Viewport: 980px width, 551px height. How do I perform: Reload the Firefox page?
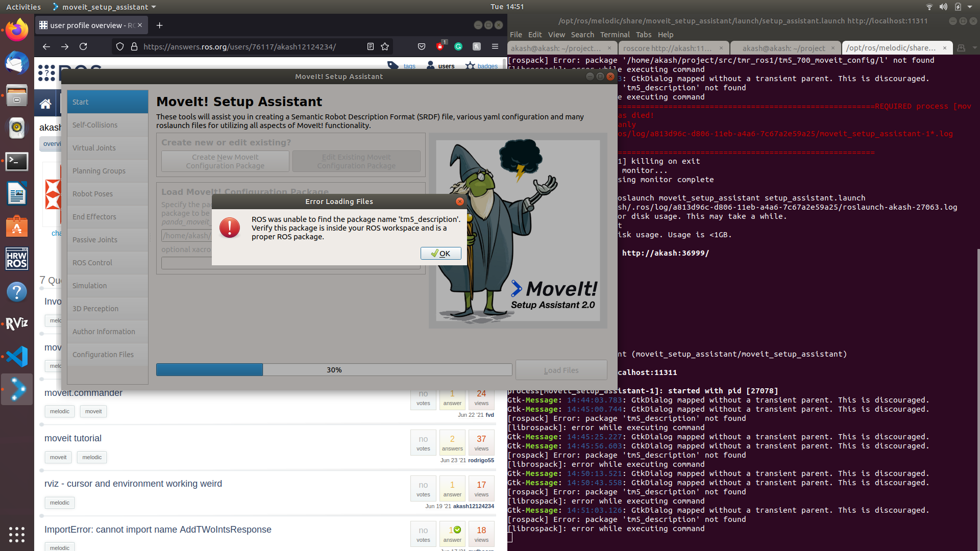pos(83,46)
